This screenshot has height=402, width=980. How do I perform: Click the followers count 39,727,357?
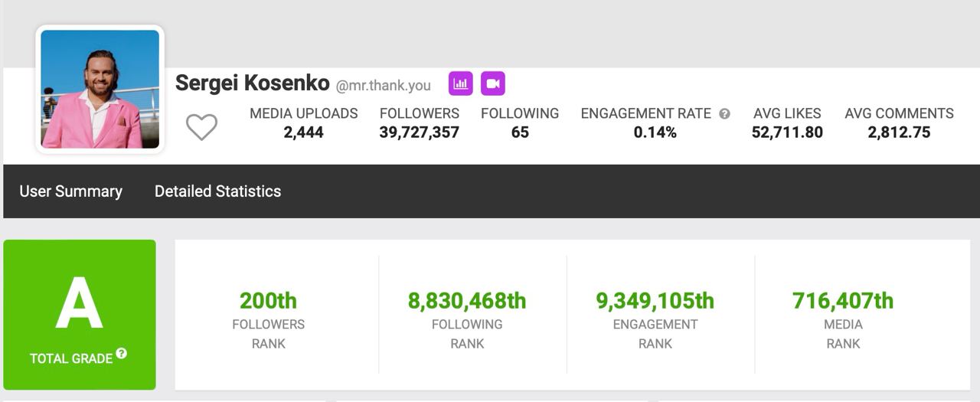(420, 132)
